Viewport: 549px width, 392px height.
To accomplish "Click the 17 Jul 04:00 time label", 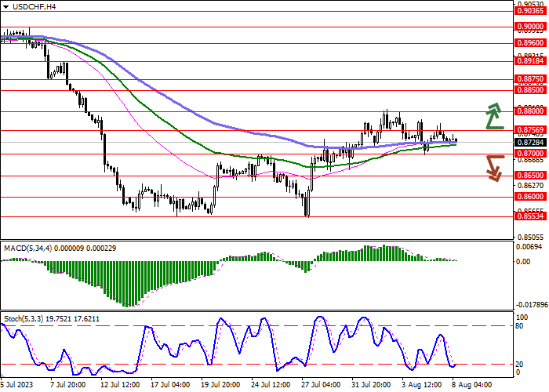I will (170, 385).
